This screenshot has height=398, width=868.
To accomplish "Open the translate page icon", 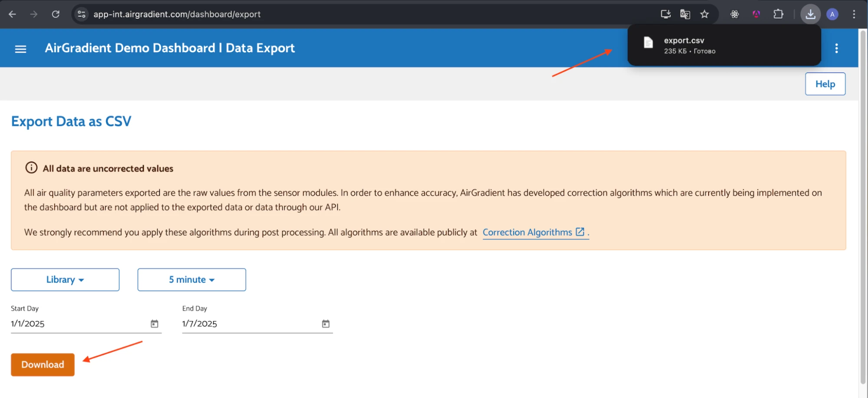I will (685, 14).
